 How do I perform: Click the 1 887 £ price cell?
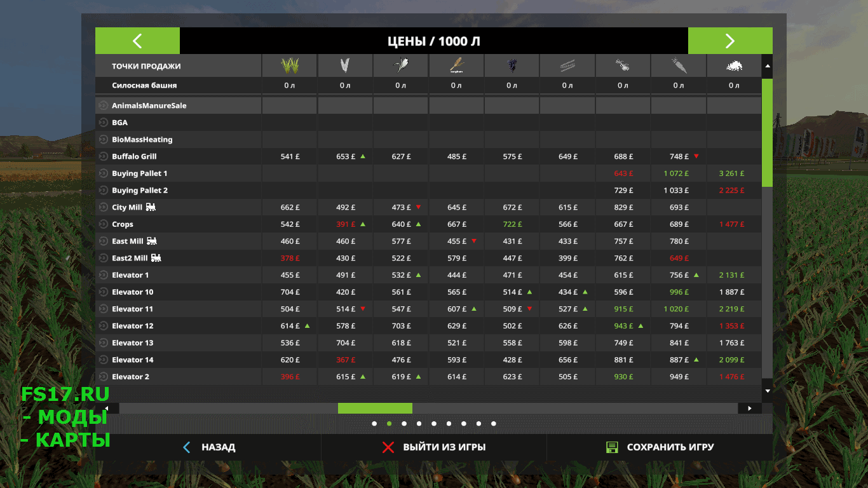tap(731, 292)
